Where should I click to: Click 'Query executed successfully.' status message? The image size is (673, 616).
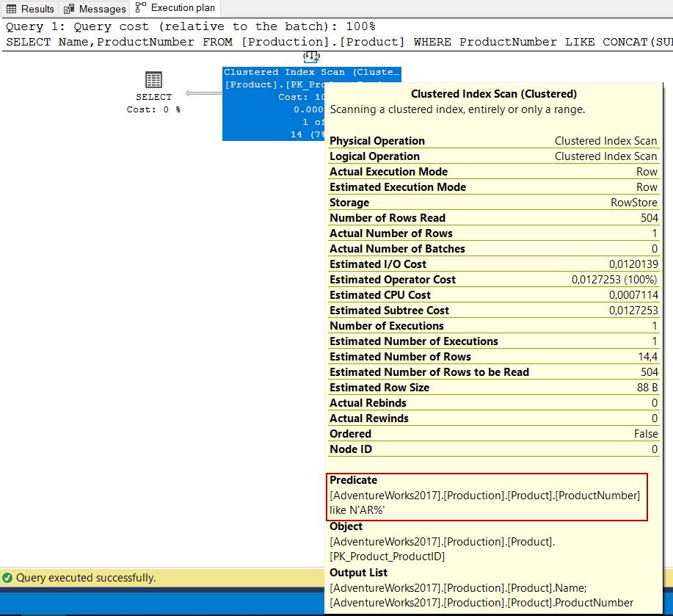pos(86,578)
